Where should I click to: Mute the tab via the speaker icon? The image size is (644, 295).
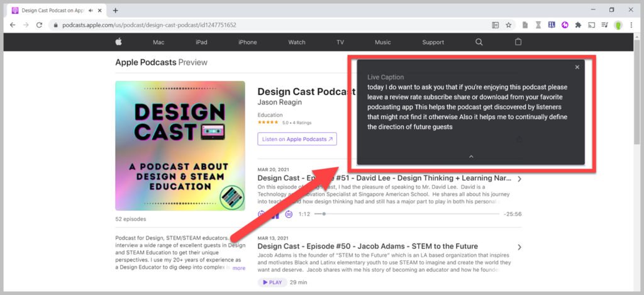click(x=91, y=10)
